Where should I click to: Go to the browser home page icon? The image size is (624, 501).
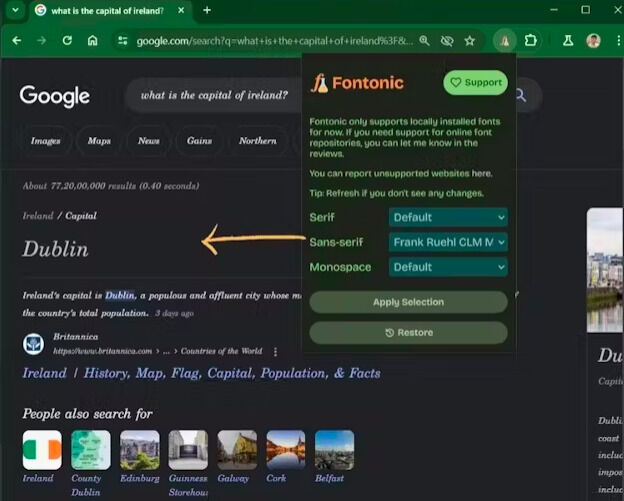tap(92, 41)
